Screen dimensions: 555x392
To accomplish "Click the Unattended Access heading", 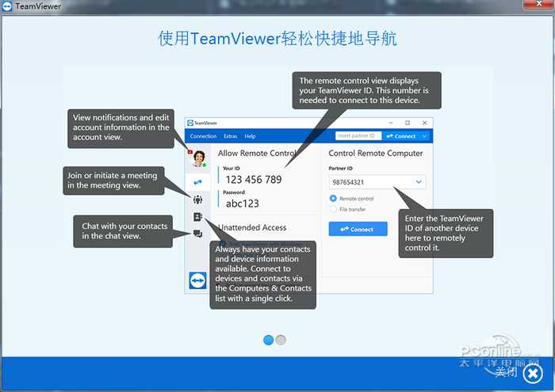I will pyautogui.click(x=252, y=227).
